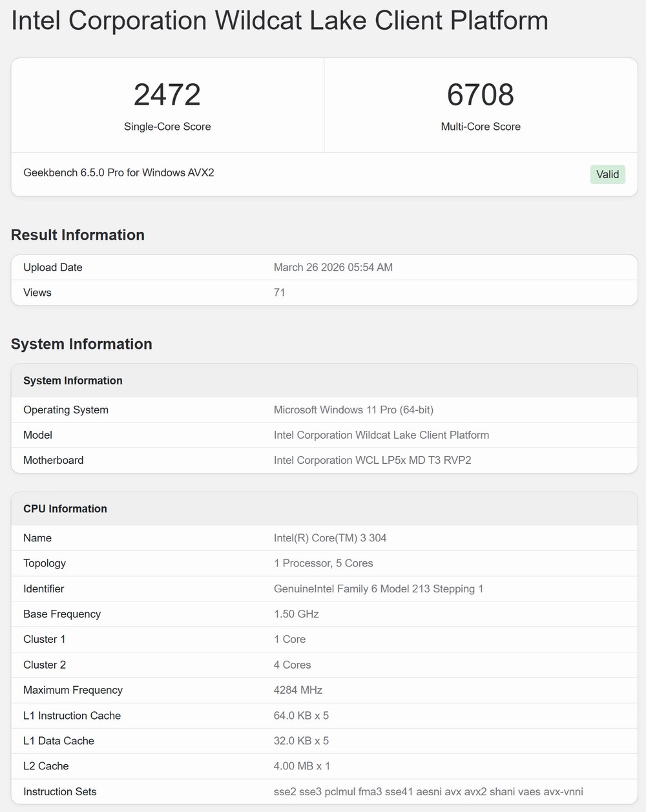Select the upload date March 26 2026 value
Screen dimensions: 646x812
333,267
